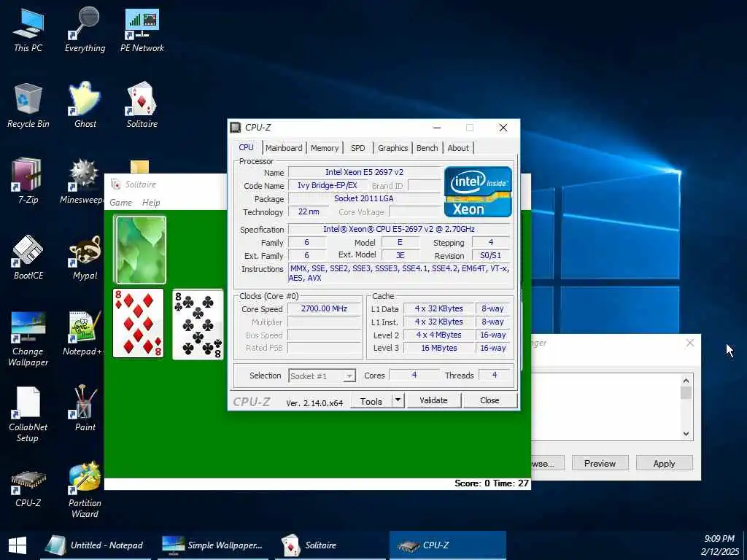Expand the Socket #1 selection dropdown
Screen dimensions: 747x560
point(349,376)
